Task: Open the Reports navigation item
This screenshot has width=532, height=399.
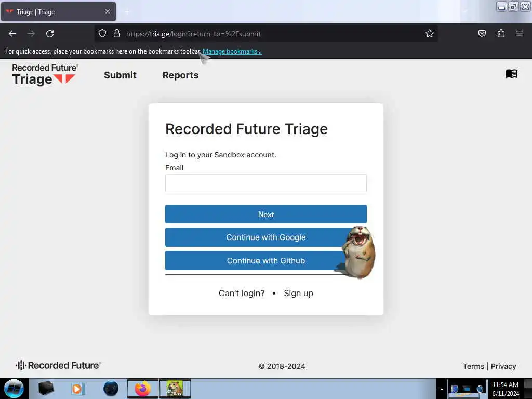Action: pyautogui.click(x=180, y=75)
